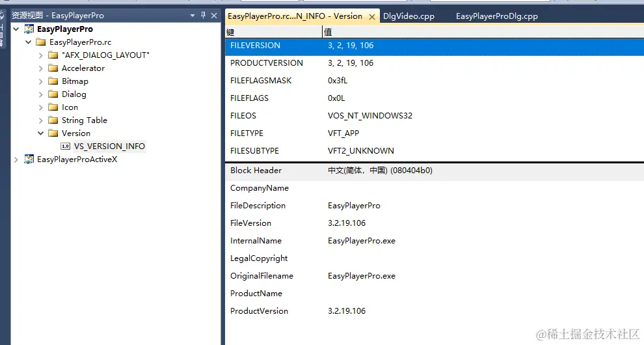The image size is (644, 345).
Task: Click the Block Header value 中文(简体，中国) (080404b0)
Action: tap(380, 171)
